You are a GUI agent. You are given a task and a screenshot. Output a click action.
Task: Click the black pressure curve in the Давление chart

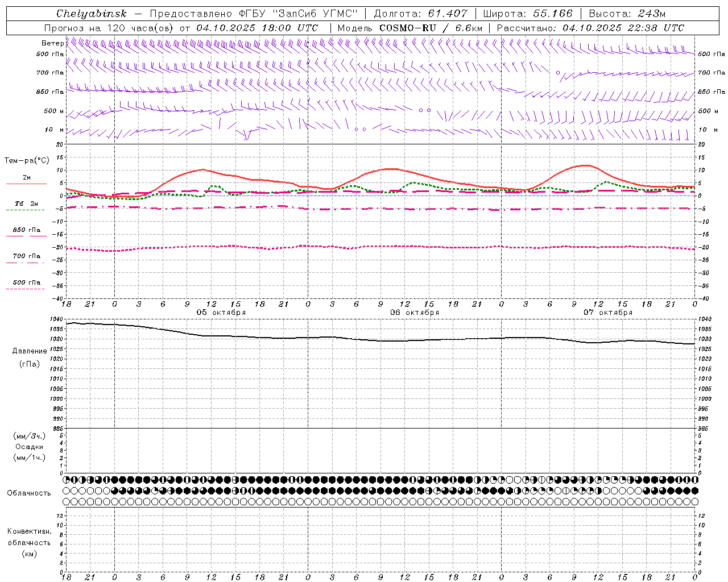pyautogui.click(x=381, y=340)
